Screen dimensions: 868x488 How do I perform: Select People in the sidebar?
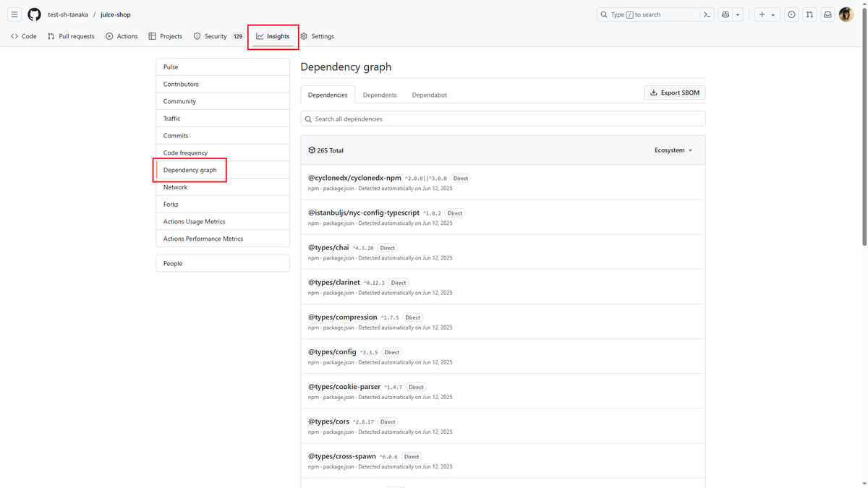[223, 263]
